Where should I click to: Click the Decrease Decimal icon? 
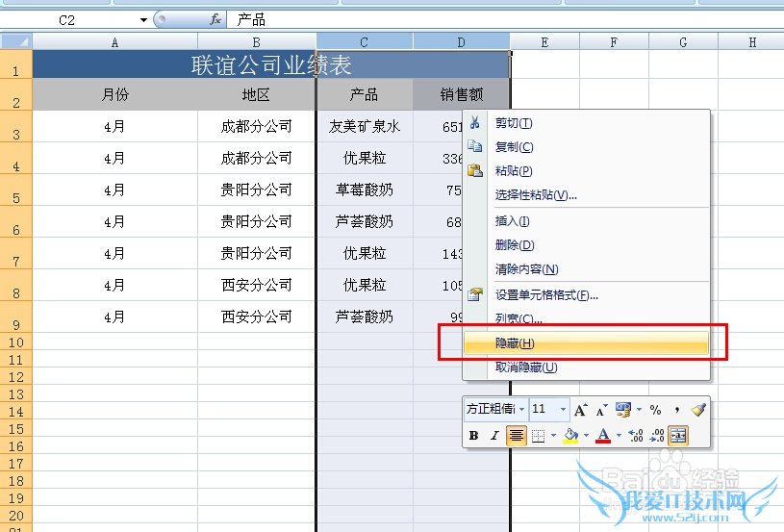pos(657,436)
